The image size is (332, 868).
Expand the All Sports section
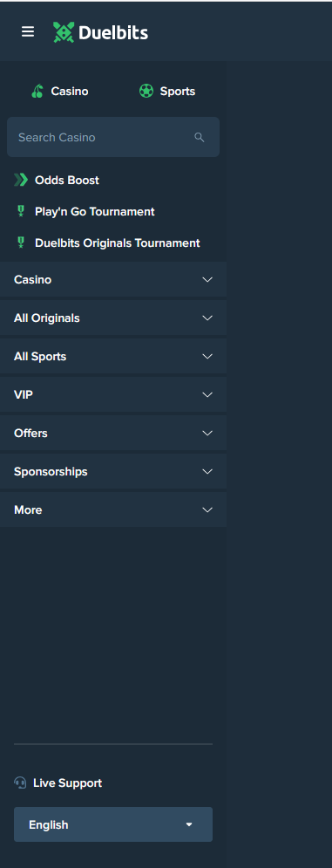coord(113,356)
